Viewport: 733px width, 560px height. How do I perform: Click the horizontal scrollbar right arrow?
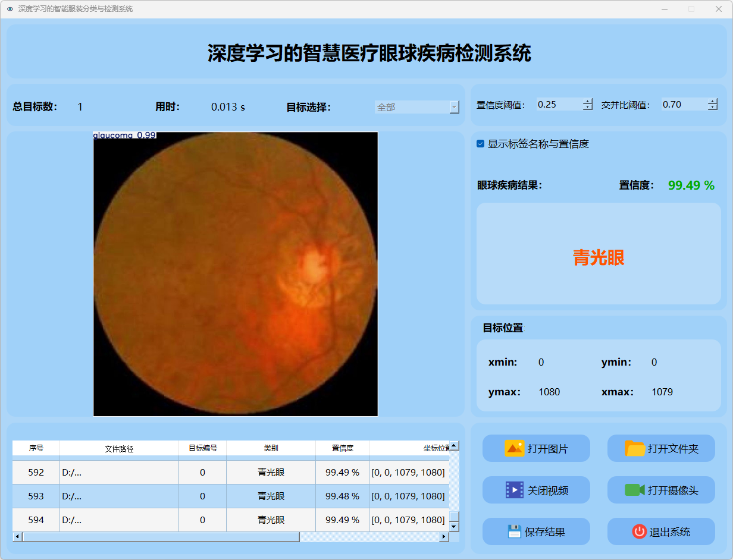point(444,537)
